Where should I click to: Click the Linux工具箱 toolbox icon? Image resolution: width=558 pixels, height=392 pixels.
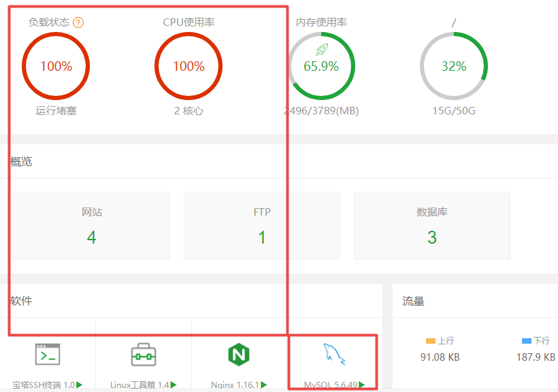(143, 354)
